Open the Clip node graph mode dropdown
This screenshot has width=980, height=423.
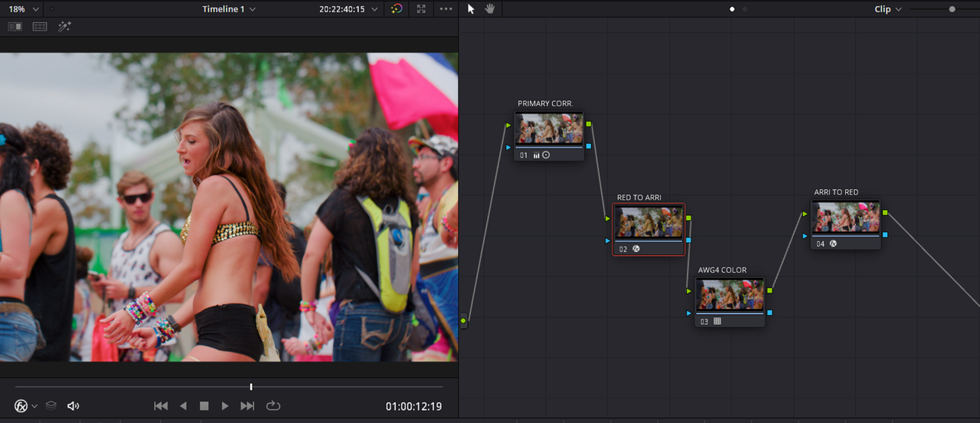click(x=888, y=9)
